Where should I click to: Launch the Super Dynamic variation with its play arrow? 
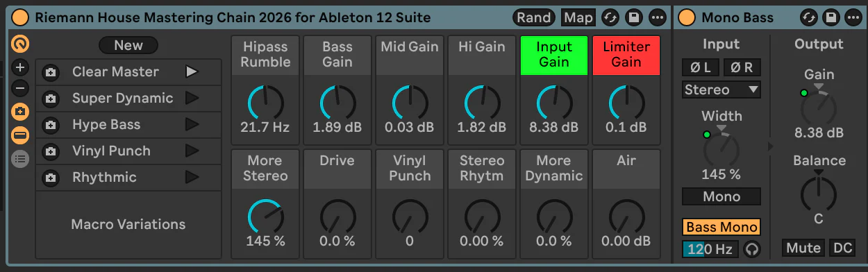pos(192,98)
